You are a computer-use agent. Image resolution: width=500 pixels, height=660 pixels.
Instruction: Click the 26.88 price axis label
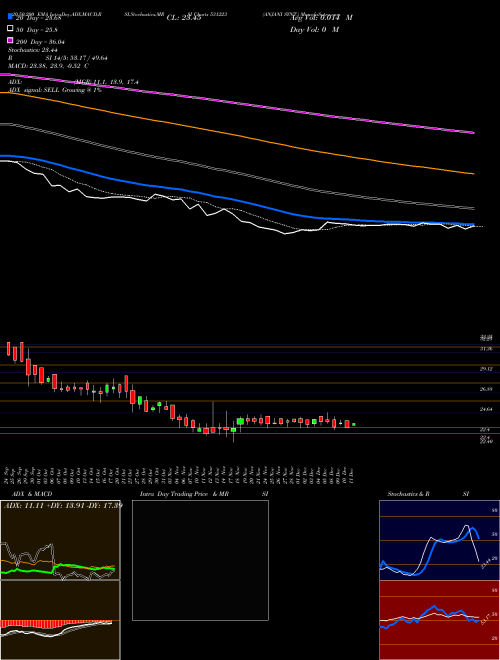[x=487, y=389]
